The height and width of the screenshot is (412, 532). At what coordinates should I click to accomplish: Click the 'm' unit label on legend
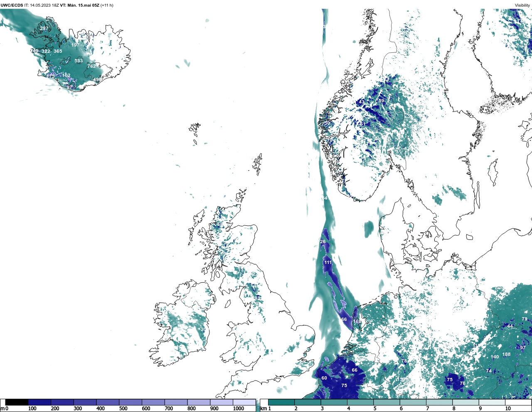[x=2, y=409]
